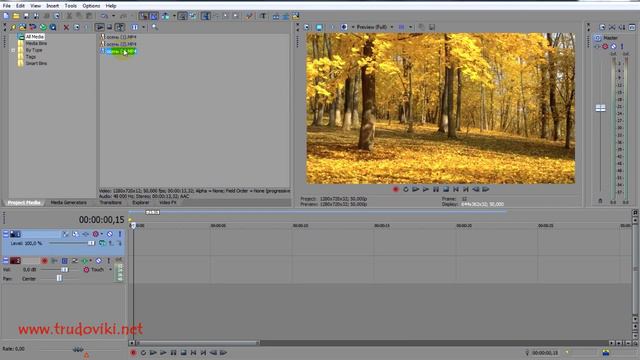Open the Auto Ripple mode dropdown arrow
This screenshot has width=640, height=360.
[x=174, y=16]
